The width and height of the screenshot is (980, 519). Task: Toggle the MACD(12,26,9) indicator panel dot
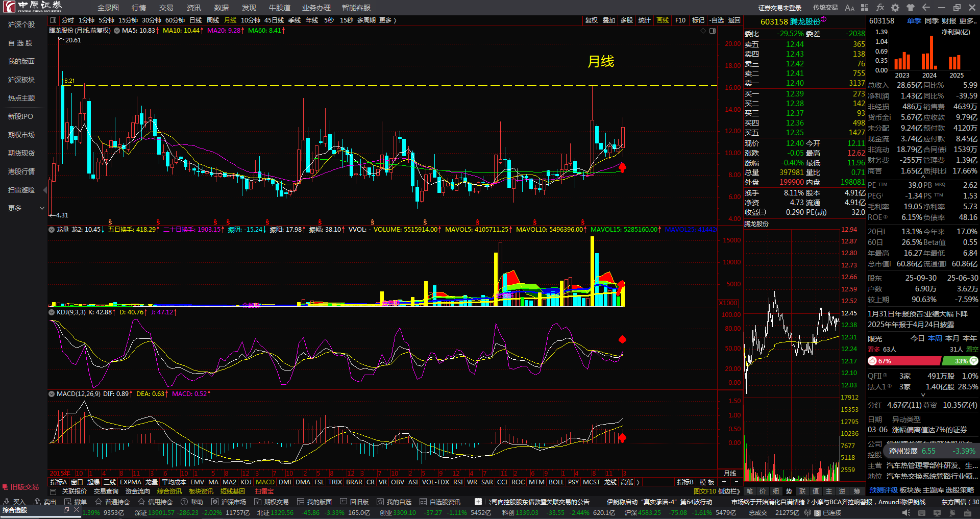coord(52,394)
